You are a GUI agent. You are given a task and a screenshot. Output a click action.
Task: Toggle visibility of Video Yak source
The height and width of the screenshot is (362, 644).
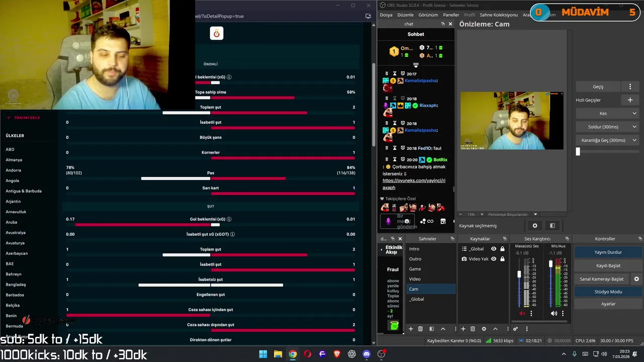494,259
